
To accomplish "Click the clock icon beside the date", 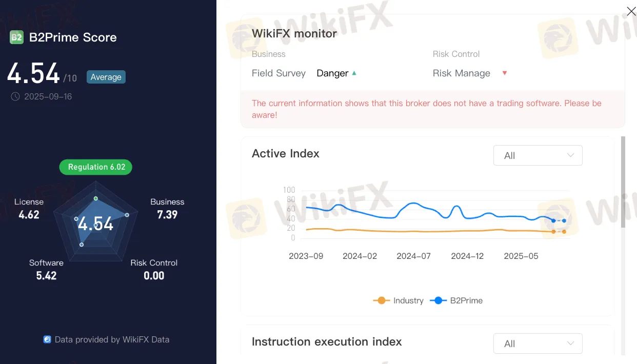I will (x=15, y=96).
